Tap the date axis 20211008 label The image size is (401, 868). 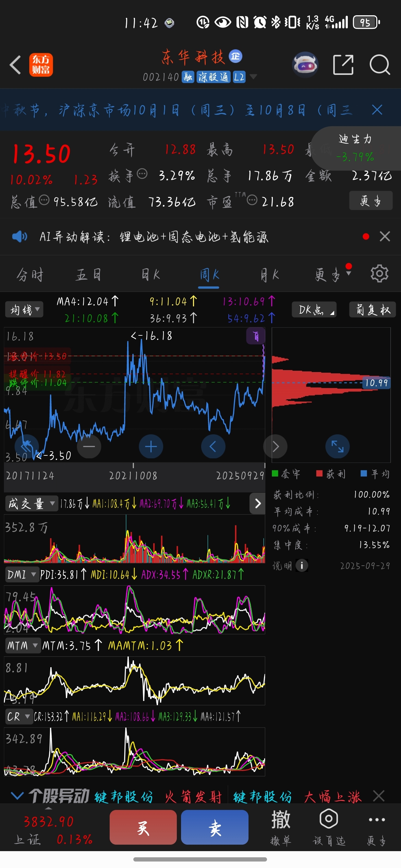pos(133,476)
